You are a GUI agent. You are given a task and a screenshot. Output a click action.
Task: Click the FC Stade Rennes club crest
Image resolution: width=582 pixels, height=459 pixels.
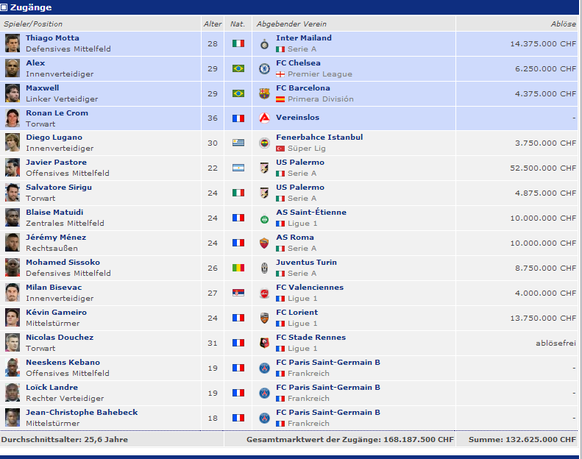pyautogui.click(x=264, y=343)
